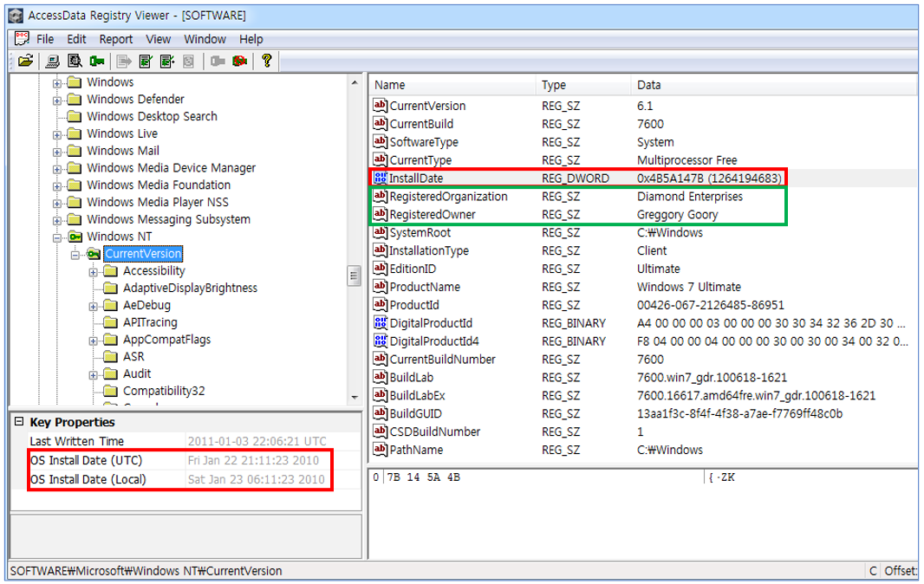Open the Help menu
The height and width of the screenshot is (584, 924).
[x=251, y=39]
